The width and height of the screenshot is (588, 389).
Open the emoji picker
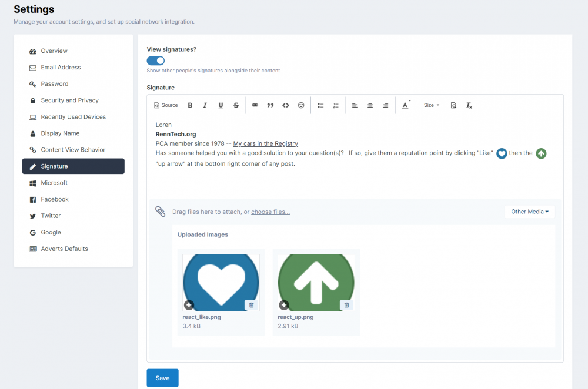pos(301,105)
